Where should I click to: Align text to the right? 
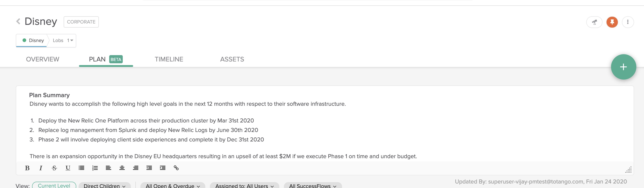coord(135,168)
